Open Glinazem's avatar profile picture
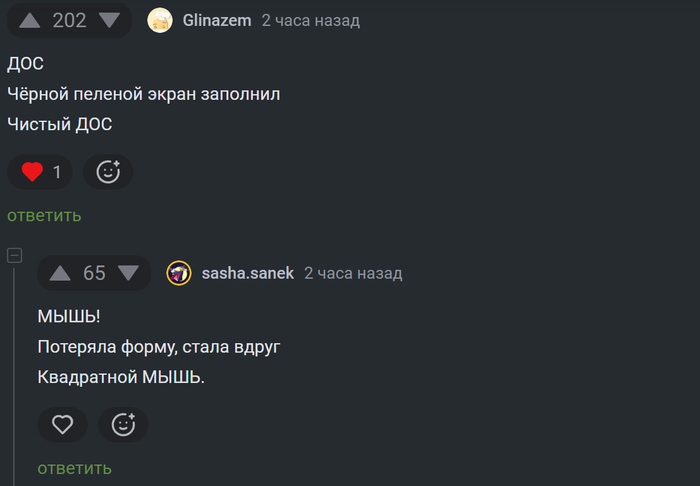This screenshot has width=700, height=486. (x=160, y=20)
